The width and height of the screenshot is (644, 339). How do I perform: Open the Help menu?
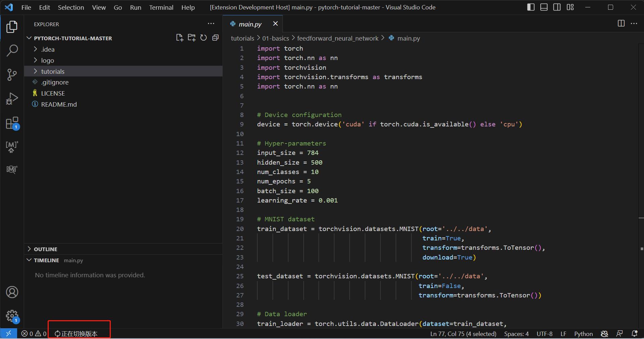coord(188,7)
